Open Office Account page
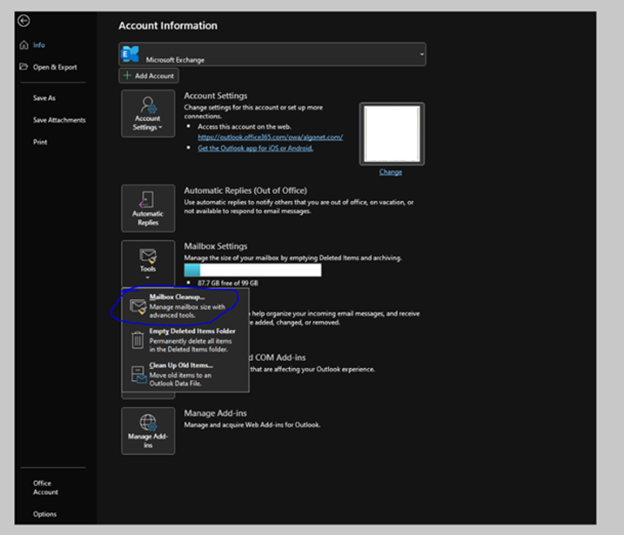Viewport: 624px width, 535px height. tap(45, 487)
